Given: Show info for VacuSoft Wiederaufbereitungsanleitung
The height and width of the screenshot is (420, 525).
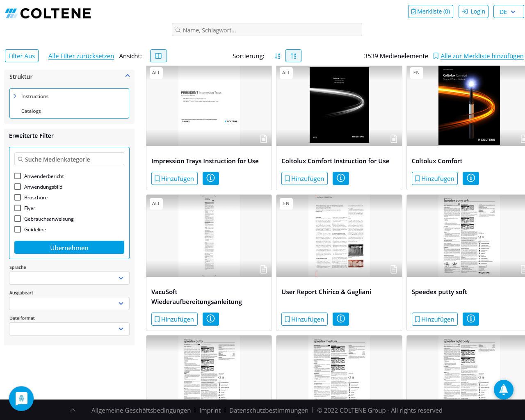Looking at the screenshot, I should [211, 319].
